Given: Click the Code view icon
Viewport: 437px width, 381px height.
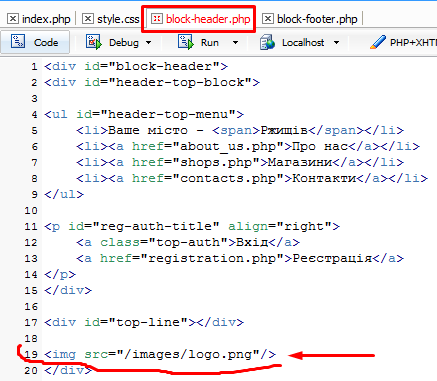Looking at the screenshot, I should point(18,42).
